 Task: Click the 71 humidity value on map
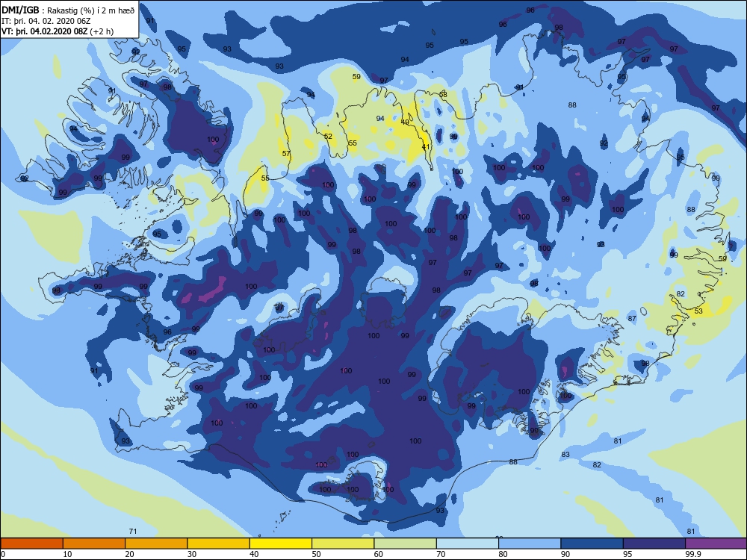133,531
